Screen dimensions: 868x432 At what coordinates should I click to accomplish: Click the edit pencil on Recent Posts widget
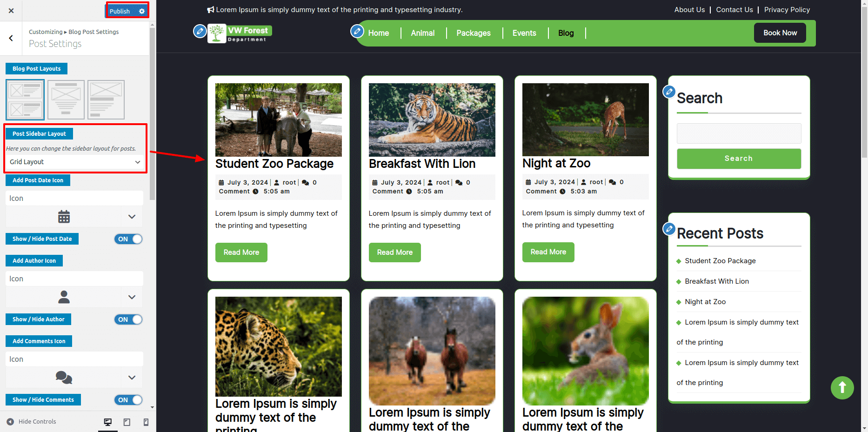click(x=669, y=228)
